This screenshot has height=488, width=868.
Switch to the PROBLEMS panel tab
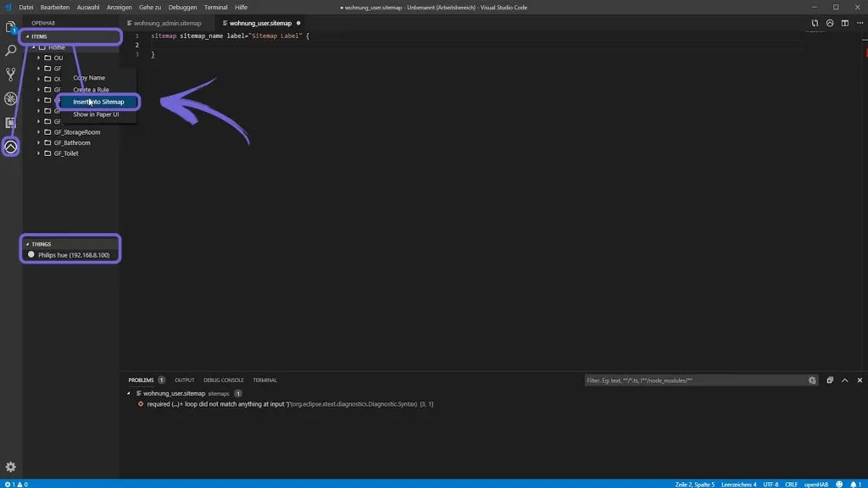(x=142, y=380)
